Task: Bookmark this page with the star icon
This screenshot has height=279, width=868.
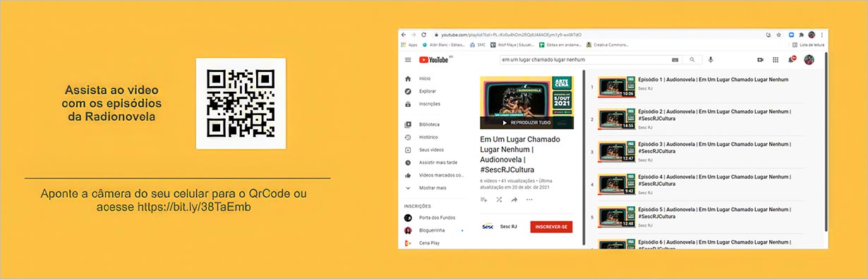Action: tap(778, 34)
